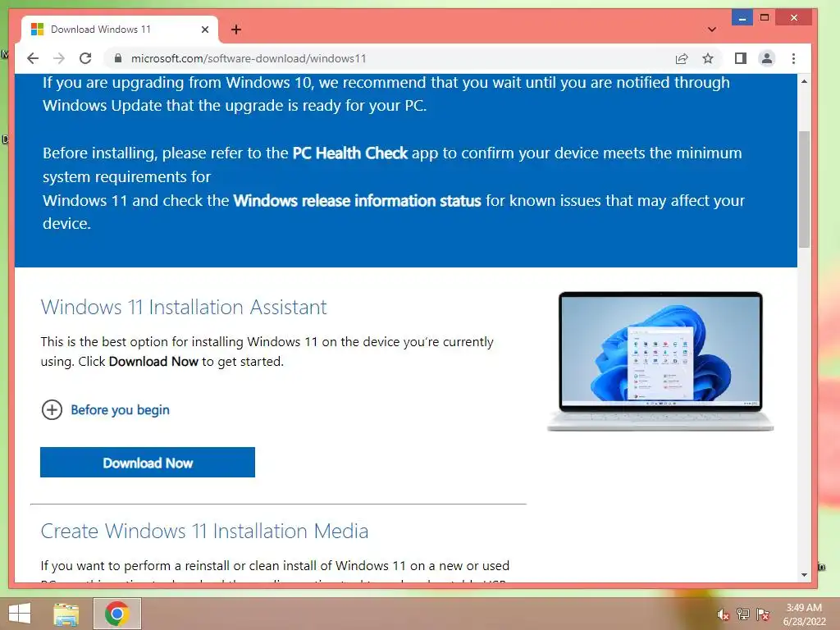This screenshot has width=840, height=630.
Task: Click the Before you begin text link
Action: point(120,410)
